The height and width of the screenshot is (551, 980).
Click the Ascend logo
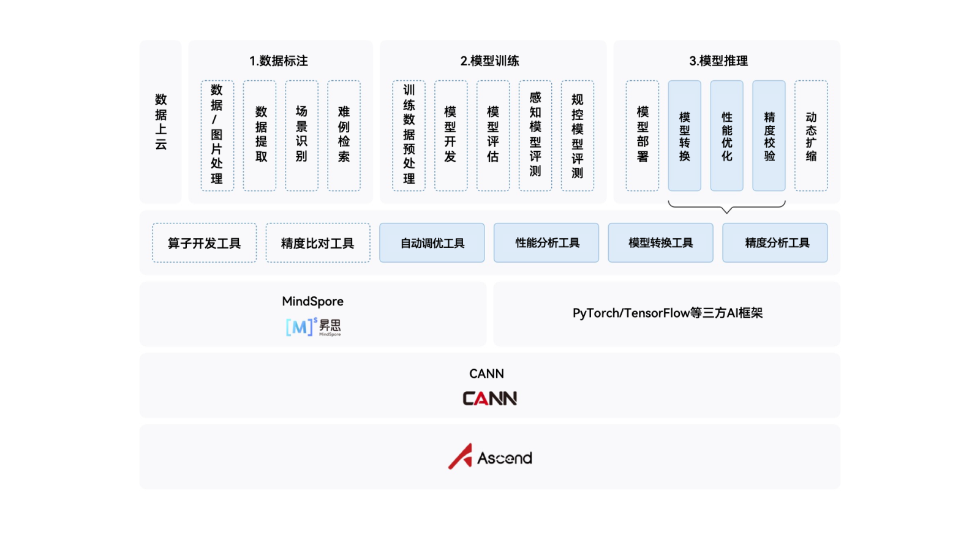click(489, 457)
